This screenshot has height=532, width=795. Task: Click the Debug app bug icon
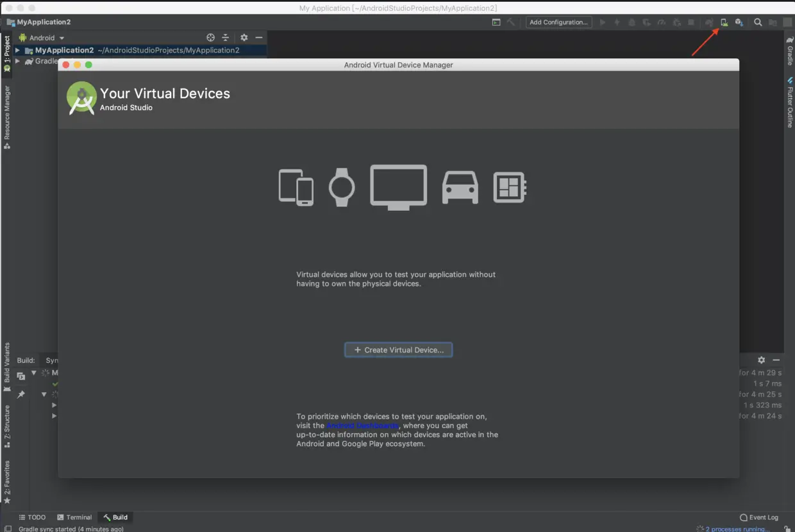(x=632, y=22)
